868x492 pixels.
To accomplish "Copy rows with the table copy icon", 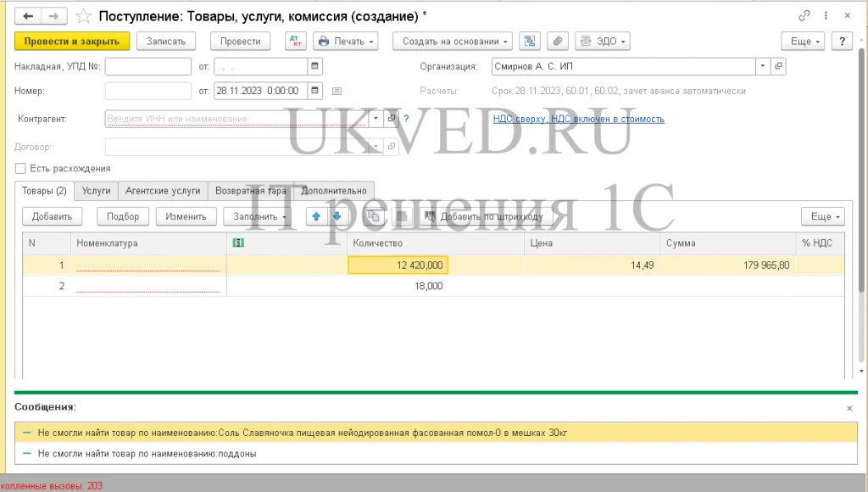I will (374, 216).
